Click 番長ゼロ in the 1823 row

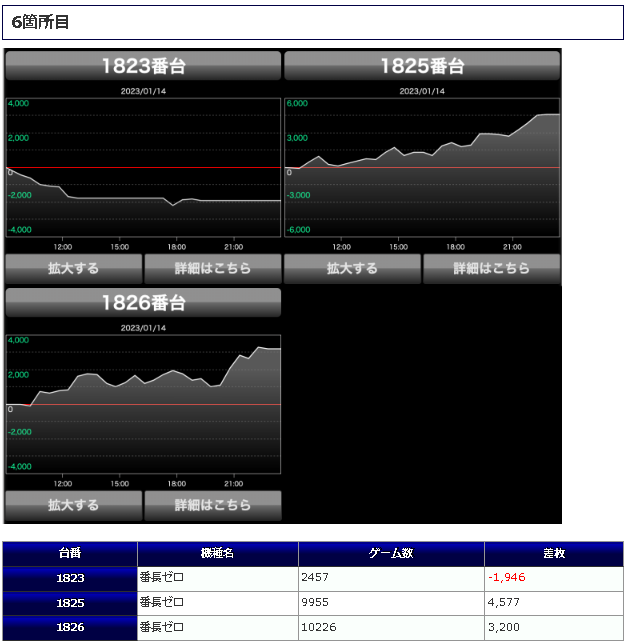161,577
